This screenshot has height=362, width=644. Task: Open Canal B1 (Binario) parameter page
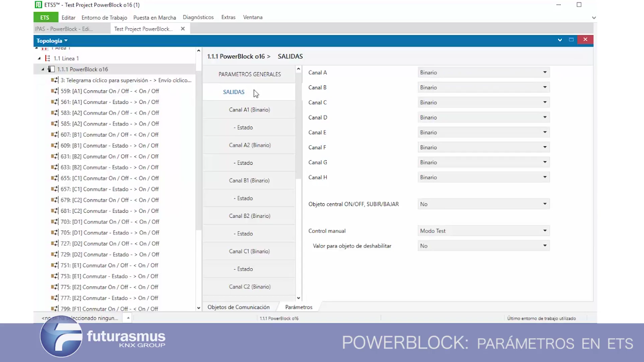tap(250, 180)
